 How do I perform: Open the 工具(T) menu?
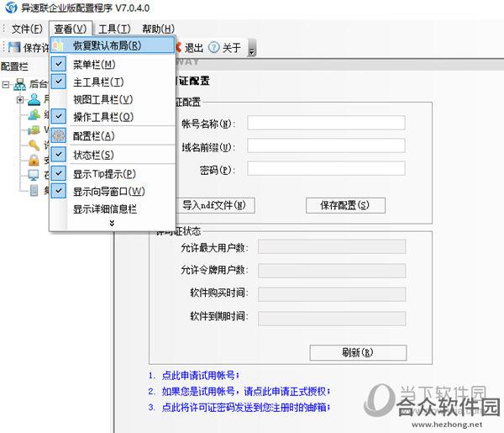coord(114,29)
